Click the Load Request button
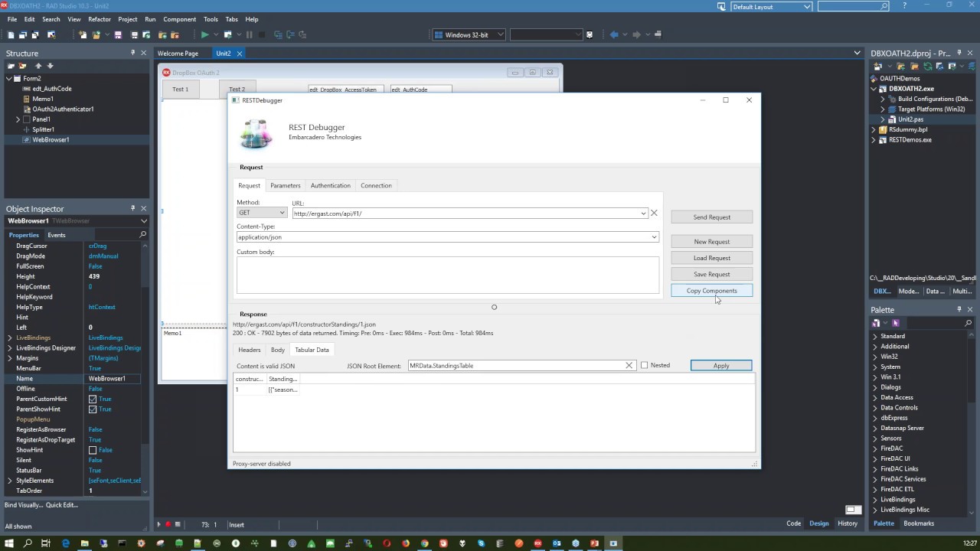 [712, 258]
